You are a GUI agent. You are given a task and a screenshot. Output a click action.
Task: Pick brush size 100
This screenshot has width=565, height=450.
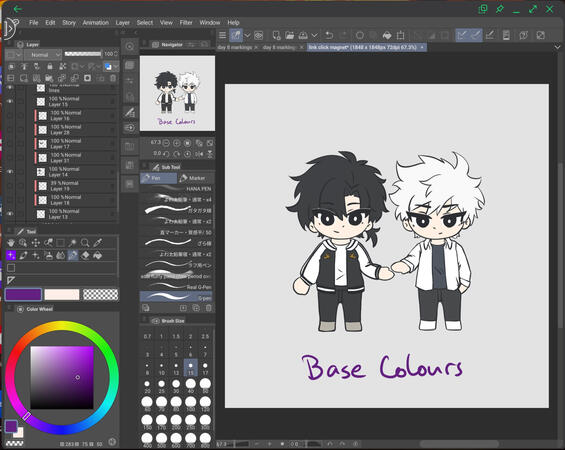tap(191, 404)
